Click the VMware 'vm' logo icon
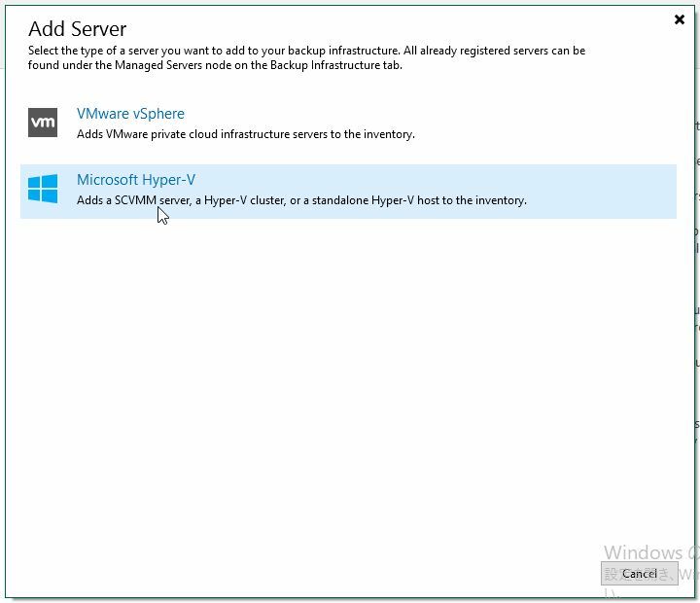 pos(43,123)
